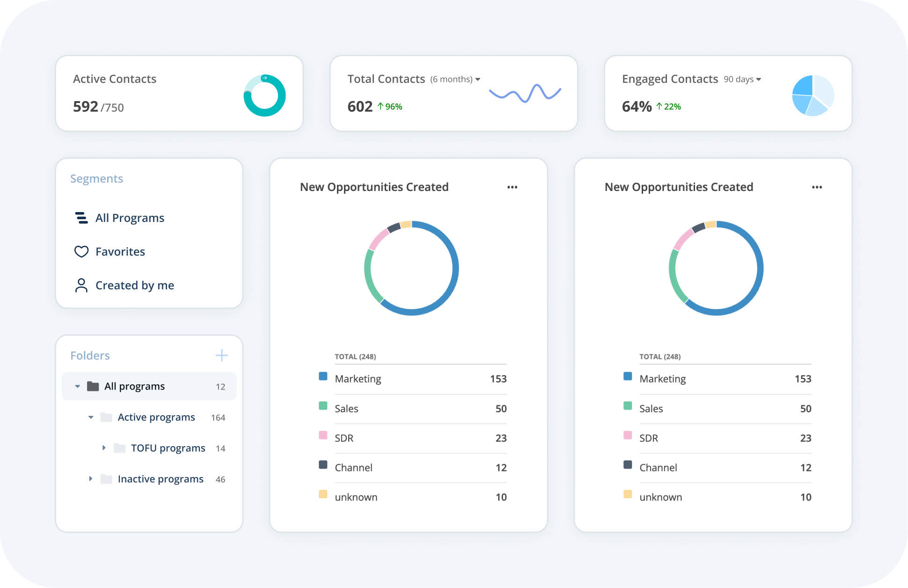Expand the Inactive programs folder

point(90,478)
